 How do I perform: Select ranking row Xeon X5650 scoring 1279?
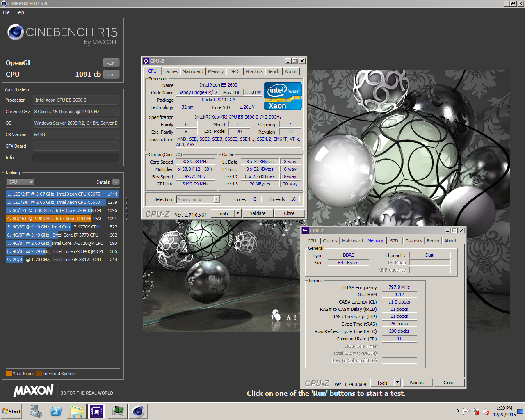click(x=62, y=202)
